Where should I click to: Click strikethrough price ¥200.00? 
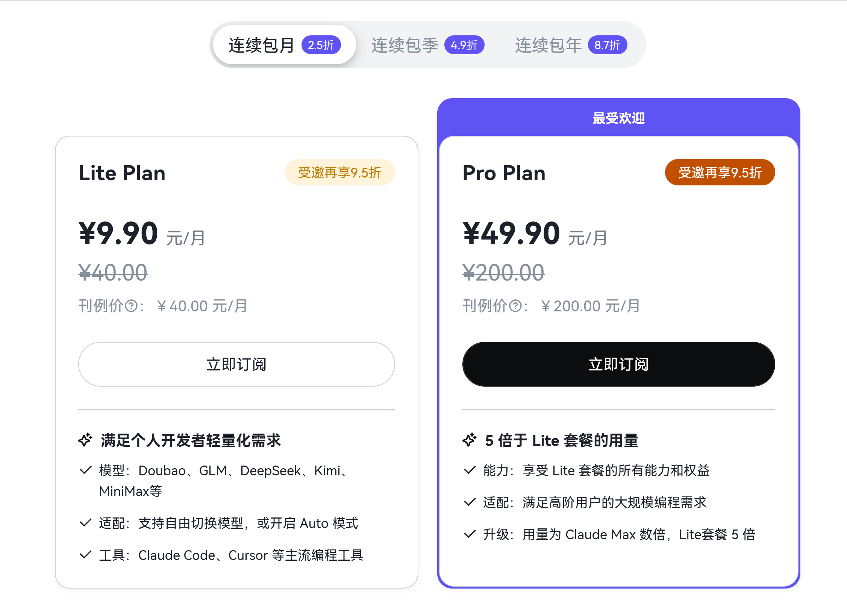(x=503, y=273)
